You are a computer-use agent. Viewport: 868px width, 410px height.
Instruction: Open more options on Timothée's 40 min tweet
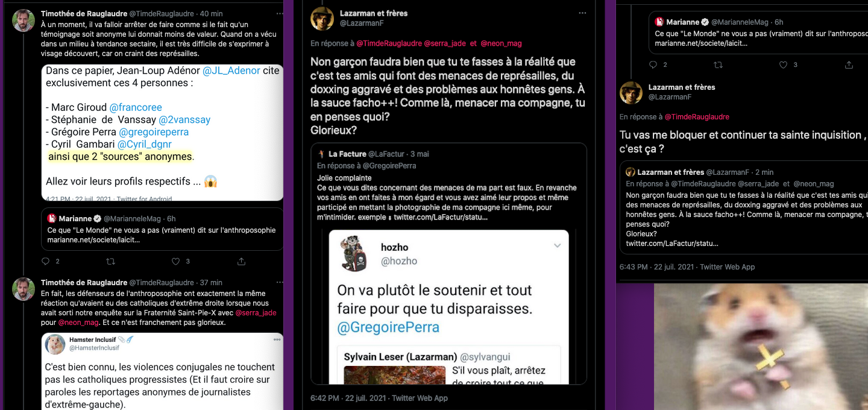pos(279,13)
